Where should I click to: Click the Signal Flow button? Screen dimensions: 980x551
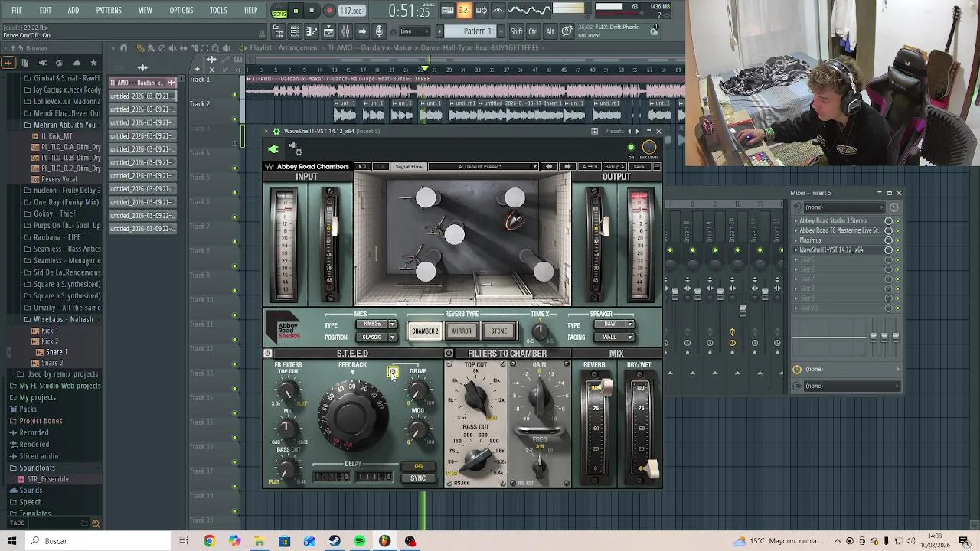click(x=408, y=167)
